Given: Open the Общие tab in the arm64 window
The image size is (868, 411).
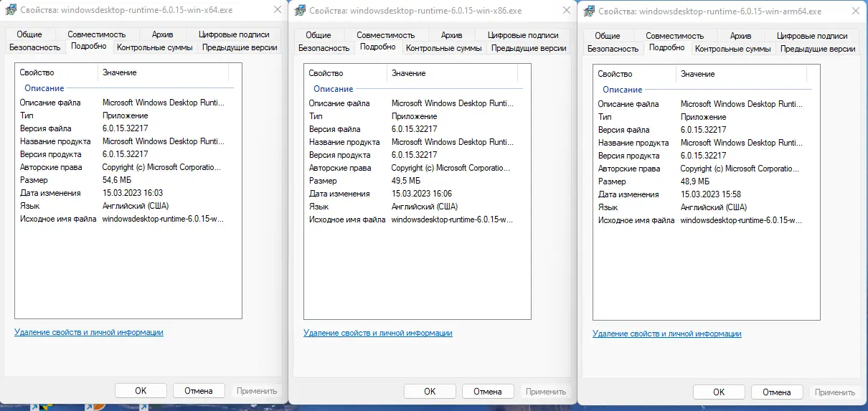Looking at the screenshot, I should click(607, 36).
